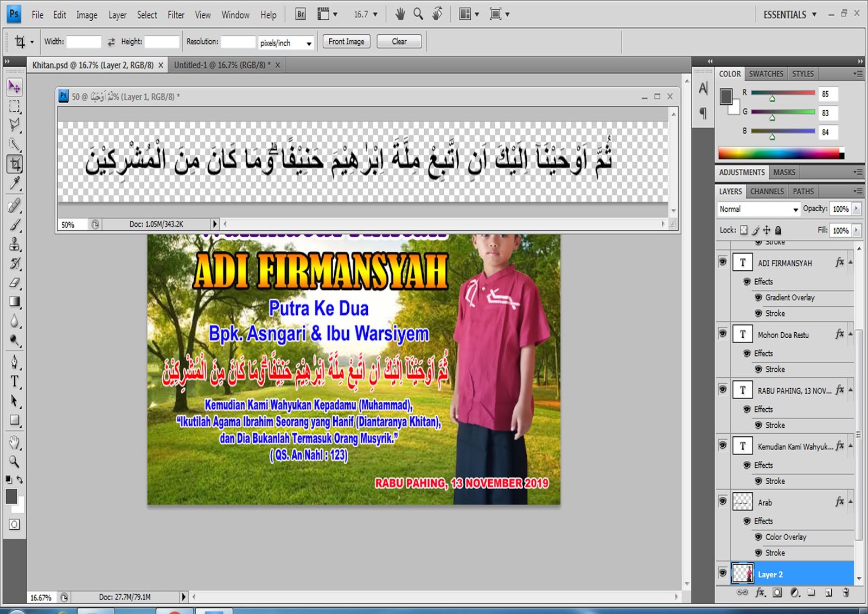The width and height of the screenshot is (868, 614).
Task: Open the zoom percentage dropdown
Action: pyautogui.click(x=374, y=15)
